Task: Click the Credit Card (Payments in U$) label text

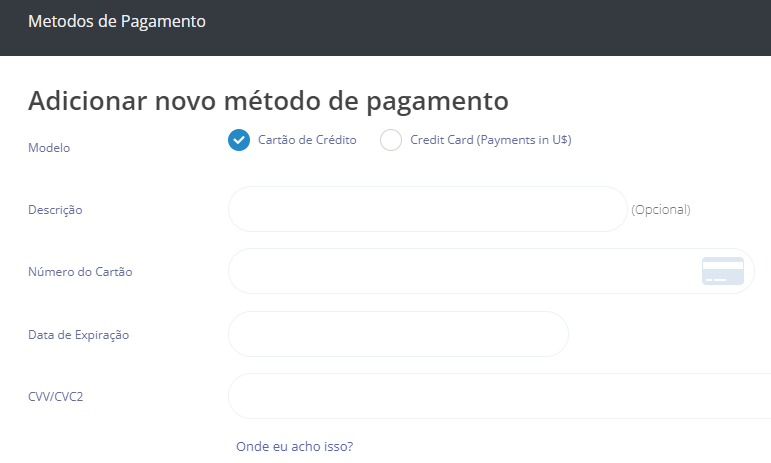Action: tap(491, 140)
